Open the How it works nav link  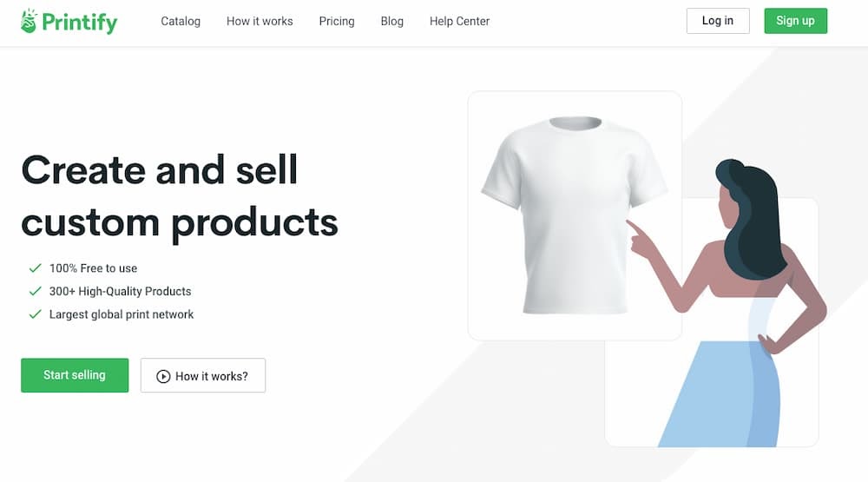pos(260,21)
